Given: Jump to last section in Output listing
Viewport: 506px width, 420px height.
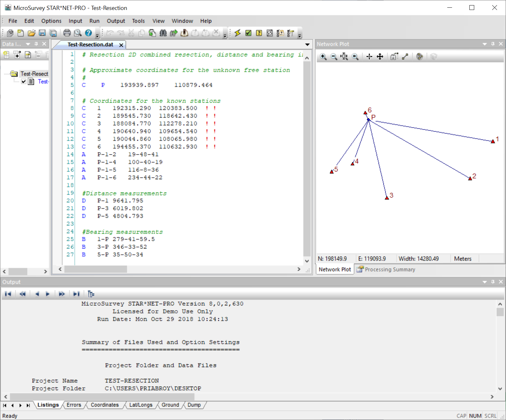Looking at the screenshot, I should 76,294.
